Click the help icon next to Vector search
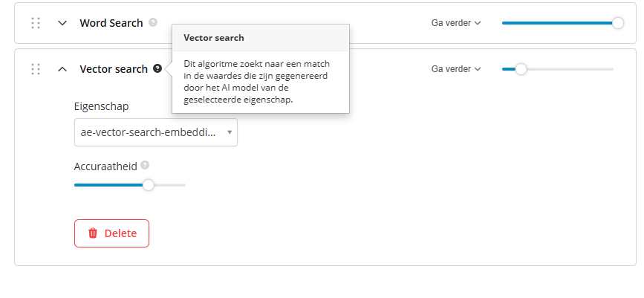 point(157,68)
